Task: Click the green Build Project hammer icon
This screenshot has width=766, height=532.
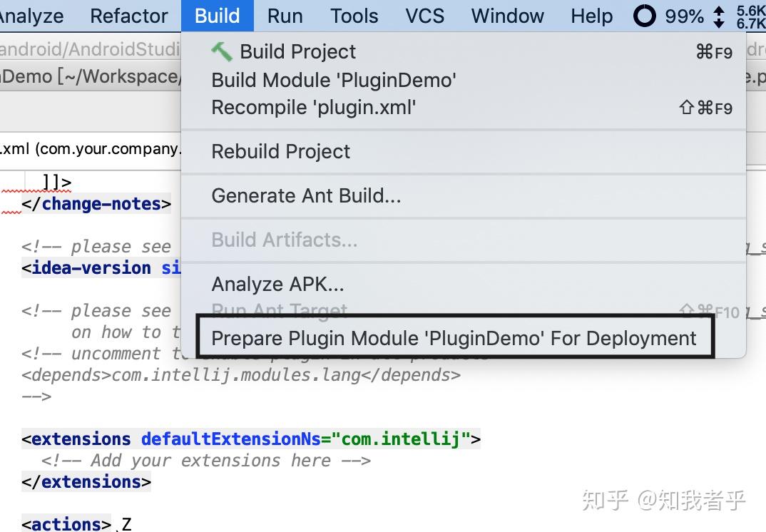Action: pyautogui.click(x=222, y=51)
